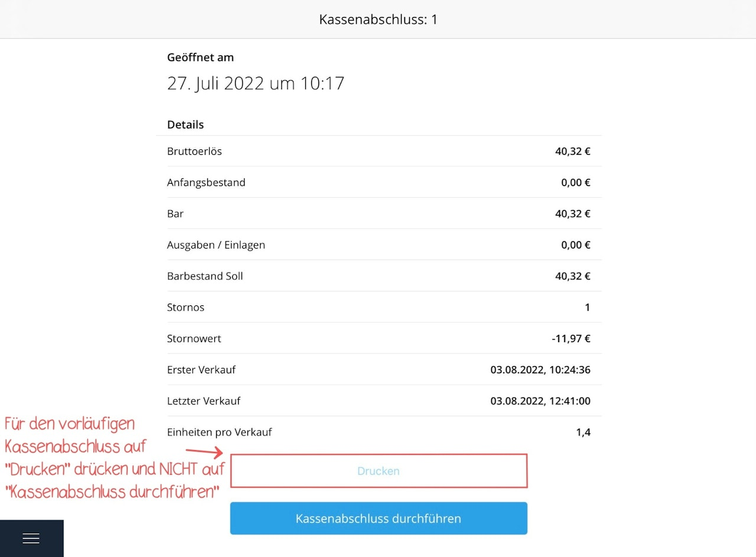Open the hamburger menu icon
756x557 pixels.
(x=31, y=538)
